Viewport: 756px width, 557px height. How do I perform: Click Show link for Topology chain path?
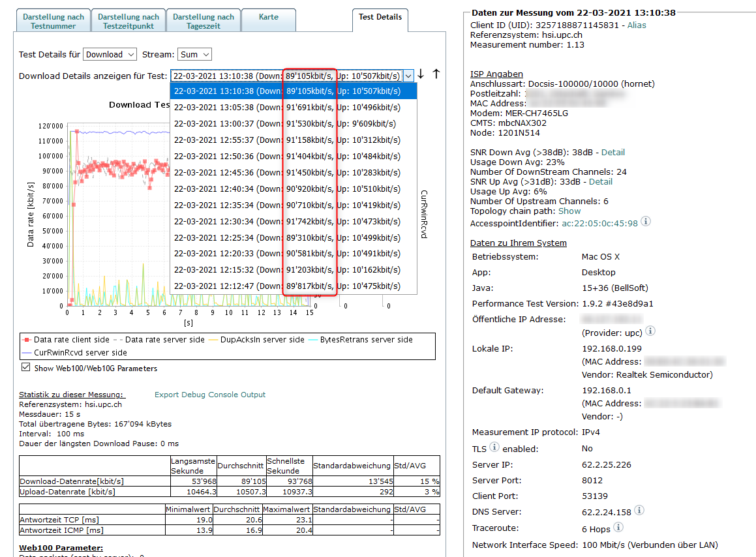click(x=569, y=211)
